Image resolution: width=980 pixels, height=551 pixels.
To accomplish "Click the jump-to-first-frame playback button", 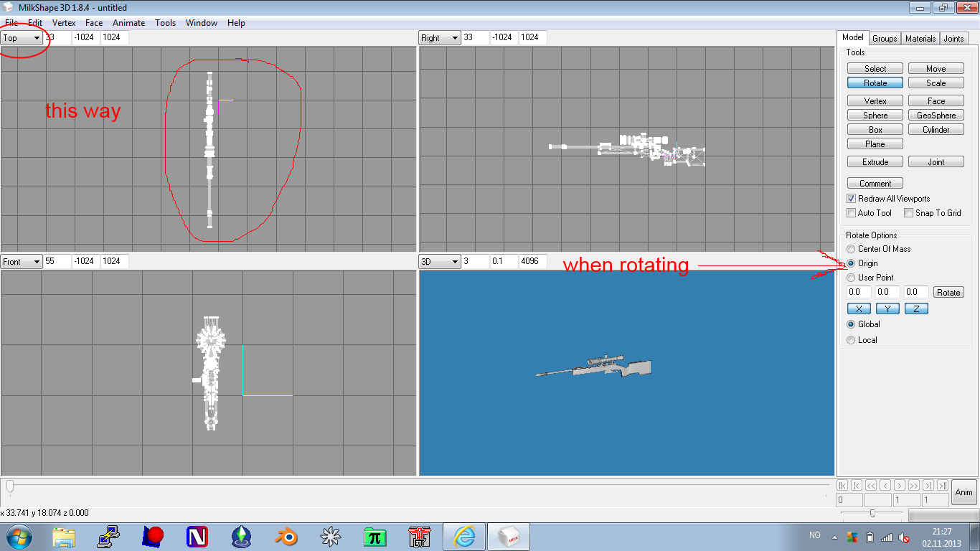I will pyautogui.click(x=842, y=486).
